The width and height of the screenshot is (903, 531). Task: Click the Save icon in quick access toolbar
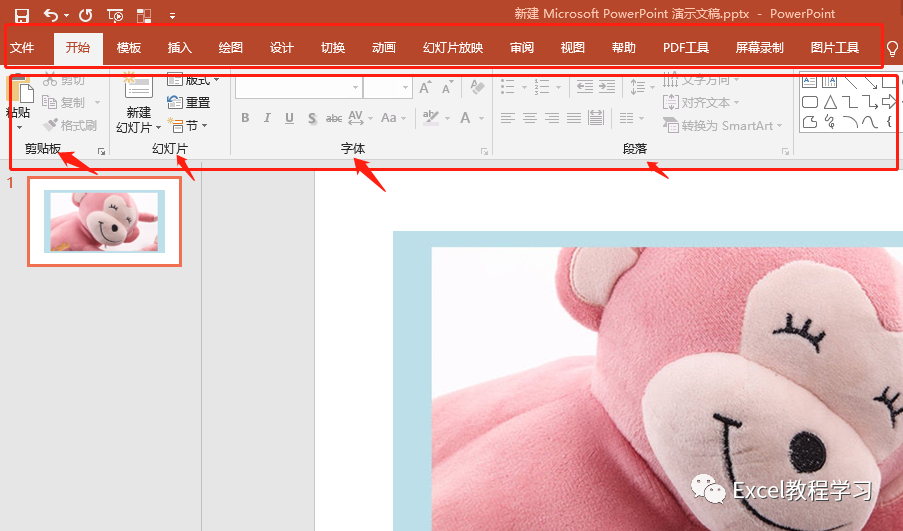[x=22, y=16]
